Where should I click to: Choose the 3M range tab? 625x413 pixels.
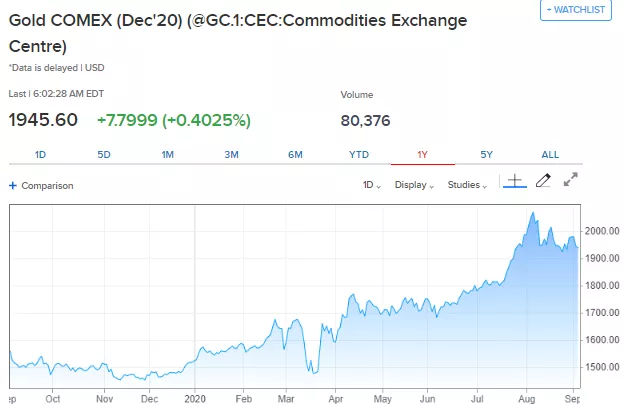[231, 155]
